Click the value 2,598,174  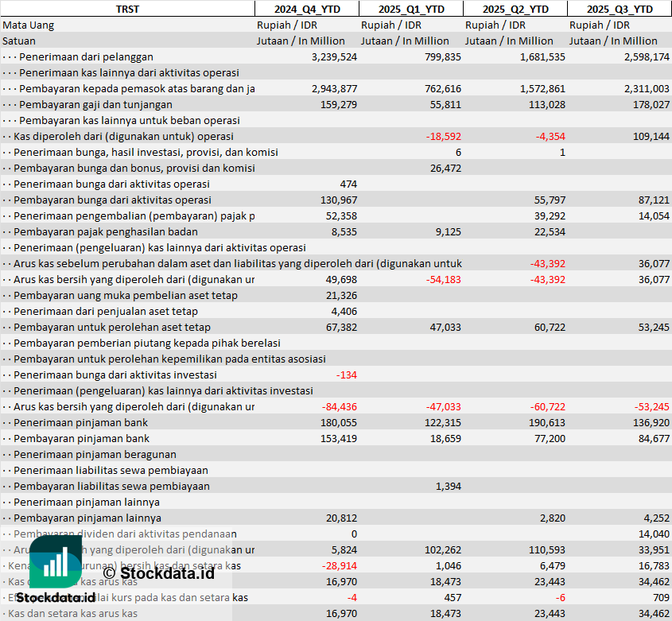pyautogui.click(x=647, y=57)
